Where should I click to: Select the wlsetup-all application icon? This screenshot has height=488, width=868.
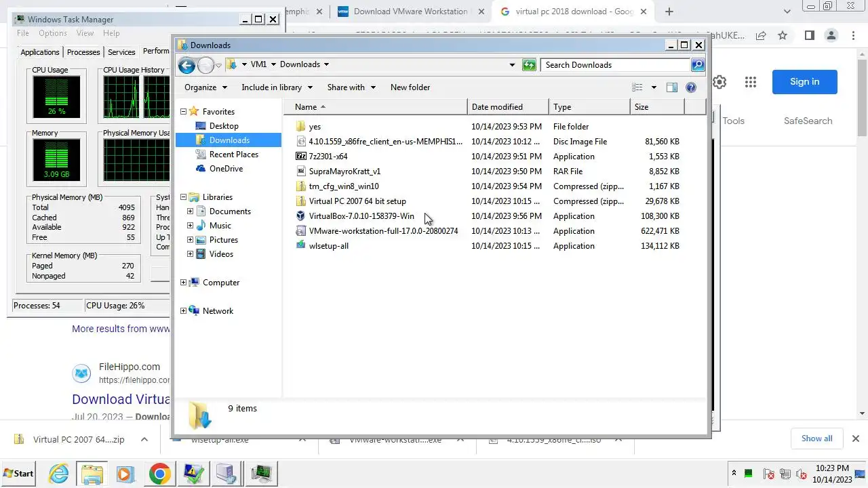tap(302, 246)
